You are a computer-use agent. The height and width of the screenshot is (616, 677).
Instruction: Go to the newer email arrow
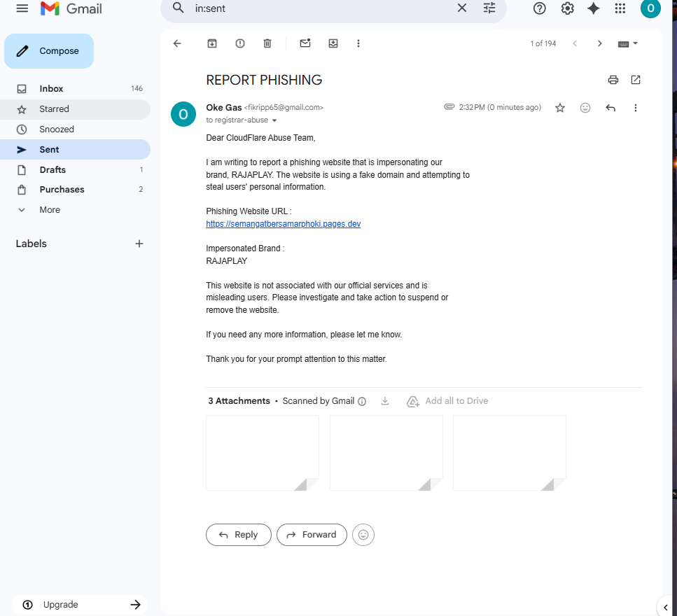[575, 43]
